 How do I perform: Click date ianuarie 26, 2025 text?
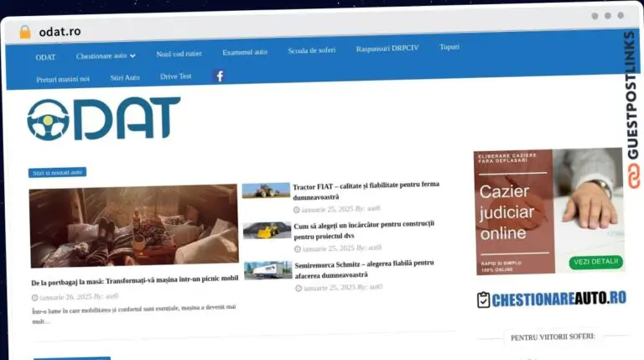[x=65, y=297]
